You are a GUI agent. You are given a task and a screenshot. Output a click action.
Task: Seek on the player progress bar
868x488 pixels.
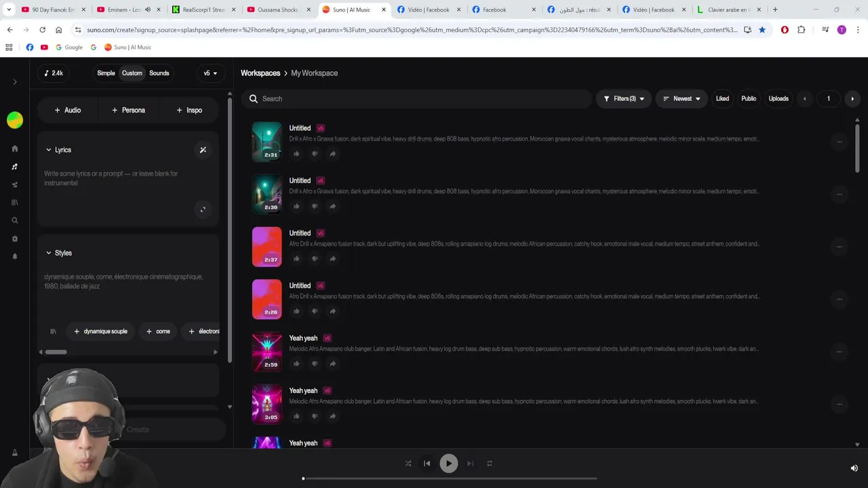(x=450, y=479)
